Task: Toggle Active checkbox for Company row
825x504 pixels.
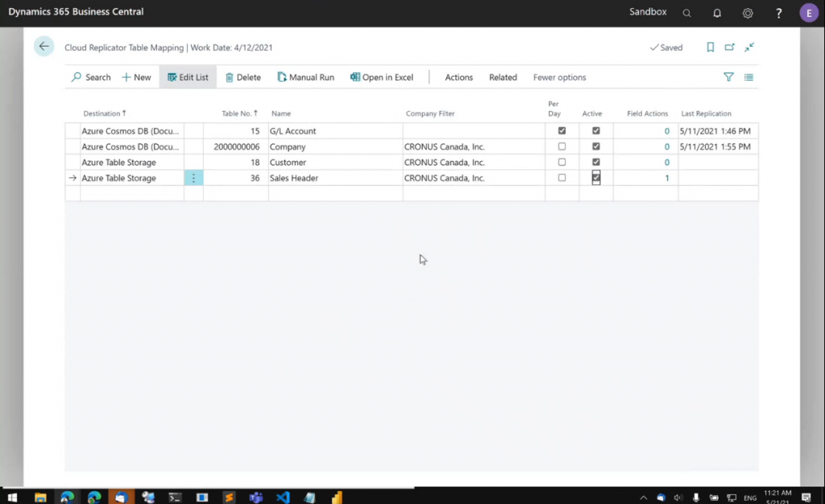Action: coord(596,147)
